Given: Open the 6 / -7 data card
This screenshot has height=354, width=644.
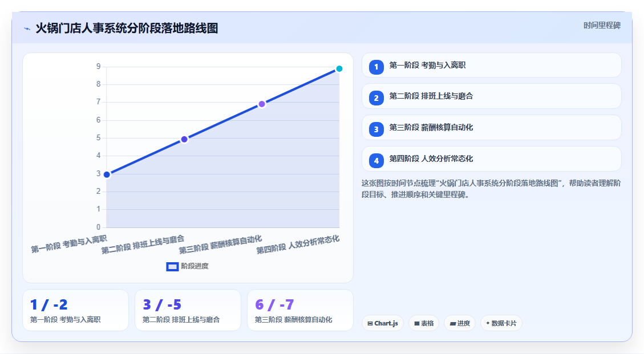Looking at the screenshot, I should 300,310.
